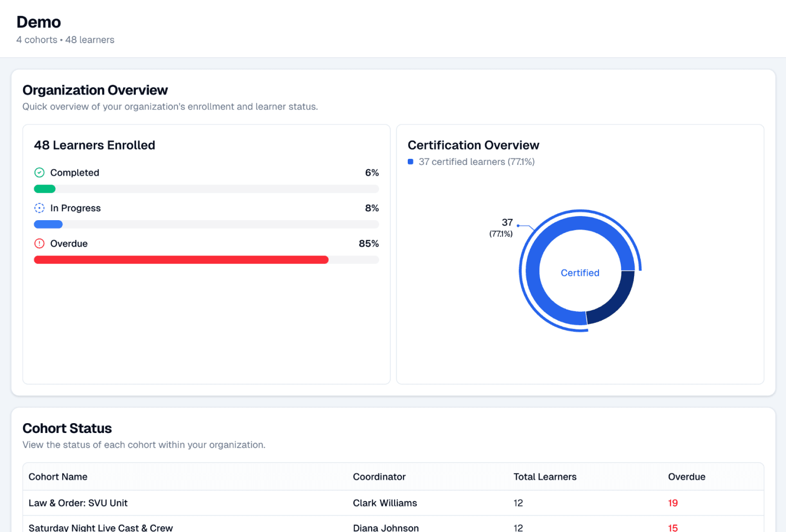Sort by the Coordinator column header

tap(379, 477)
